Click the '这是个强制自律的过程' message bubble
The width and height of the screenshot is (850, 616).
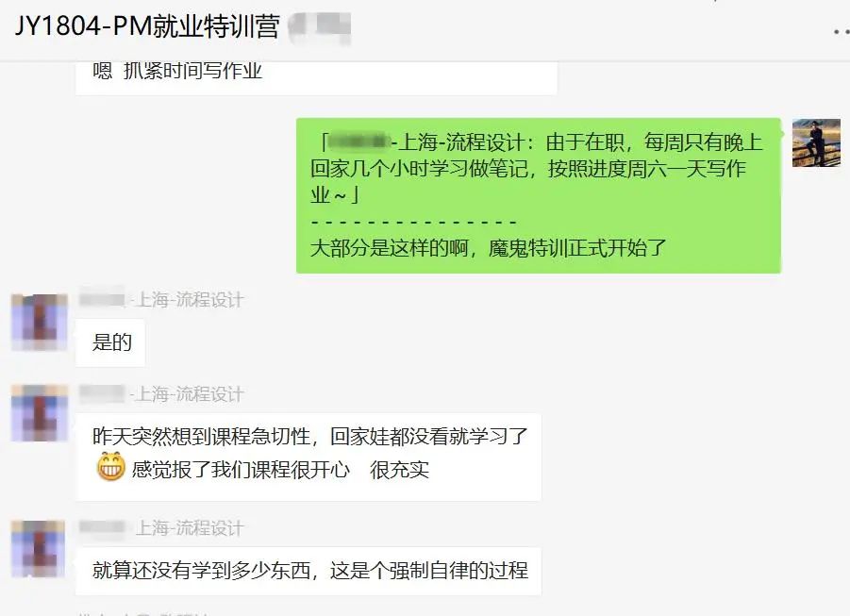click(308, 571)
